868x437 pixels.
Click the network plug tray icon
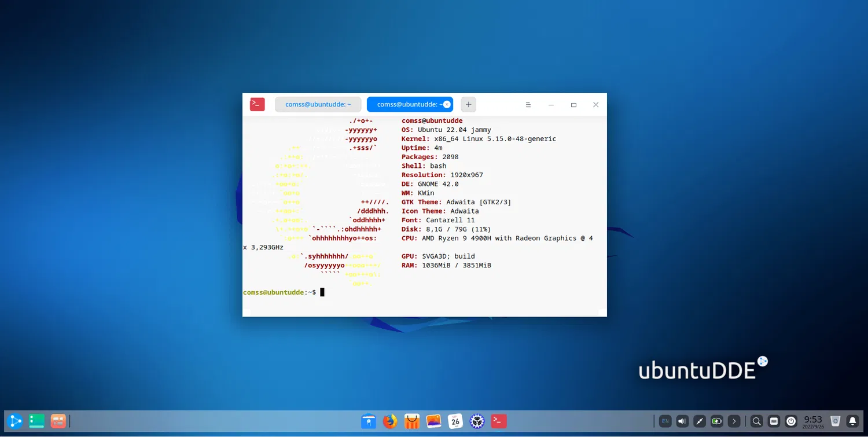700,421
